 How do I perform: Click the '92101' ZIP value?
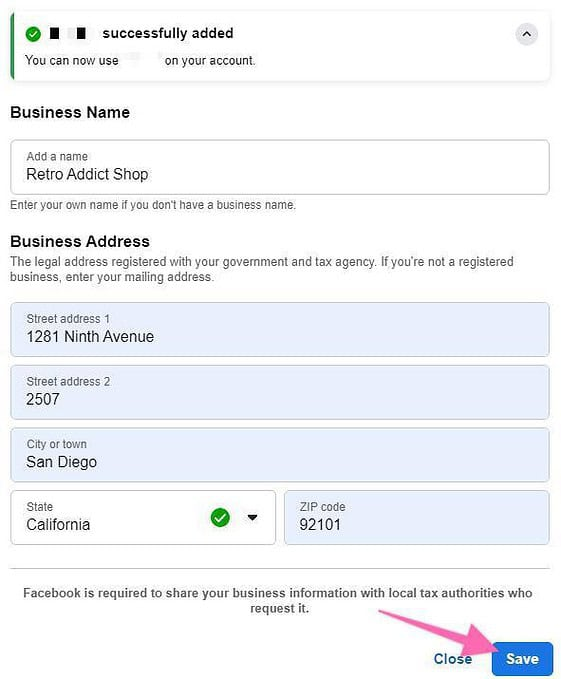pyautogui.click(x=320, y=525)
